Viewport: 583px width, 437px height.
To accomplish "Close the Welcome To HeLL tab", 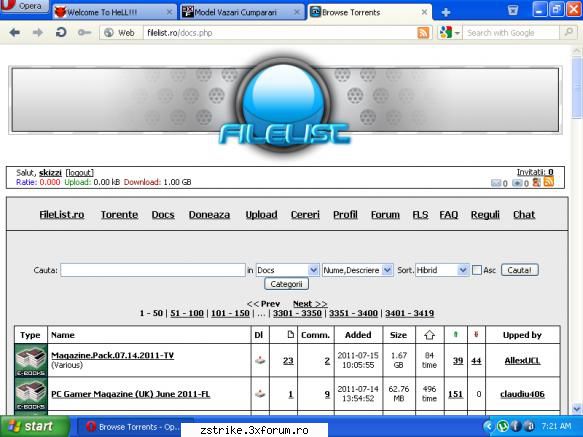I will click(169, 12).
